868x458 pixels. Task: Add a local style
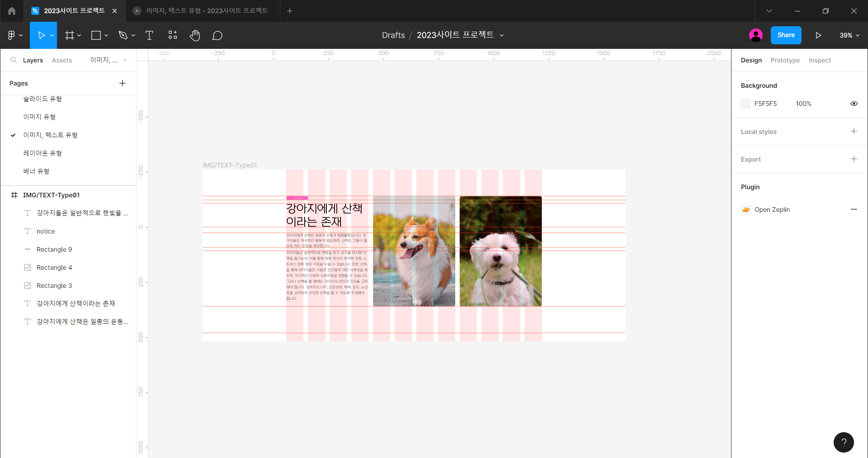[x=854, y=131]
